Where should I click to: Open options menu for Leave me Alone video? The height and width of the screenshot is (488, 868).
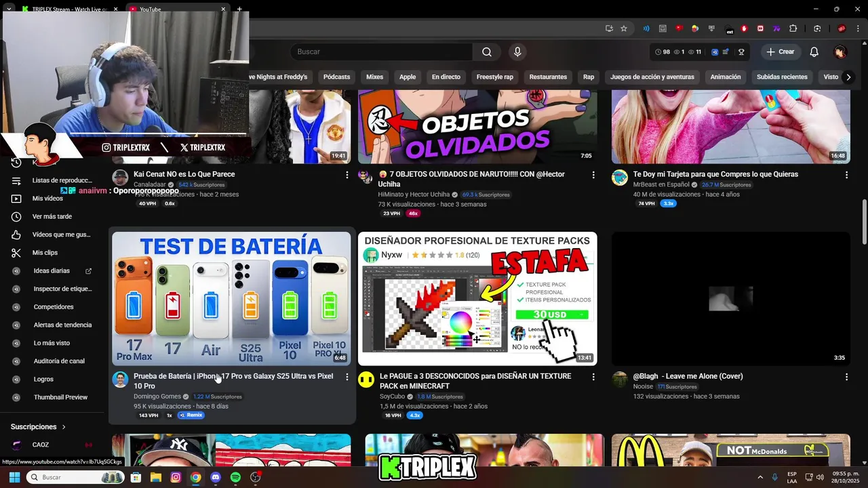click(846, 377)
